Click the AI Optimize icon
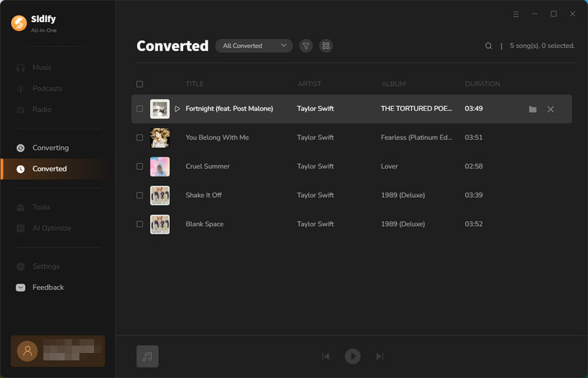The image size is (588, 378). point(21,228)
